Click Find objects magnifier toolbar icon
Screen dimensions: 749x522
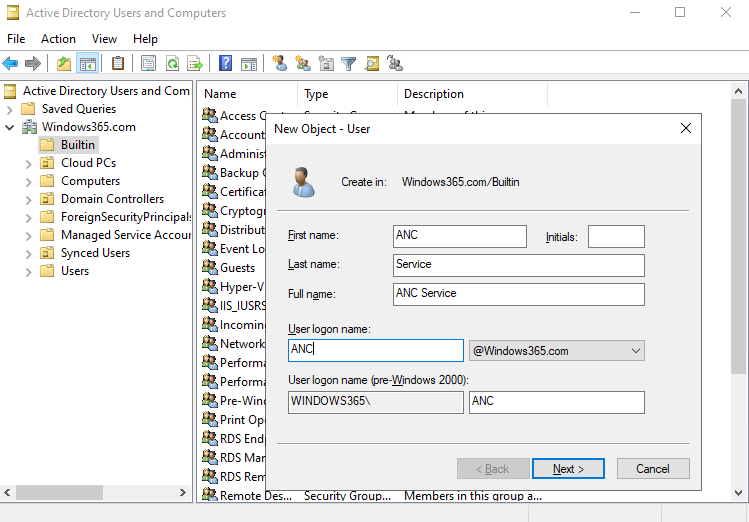pos(372,63)
